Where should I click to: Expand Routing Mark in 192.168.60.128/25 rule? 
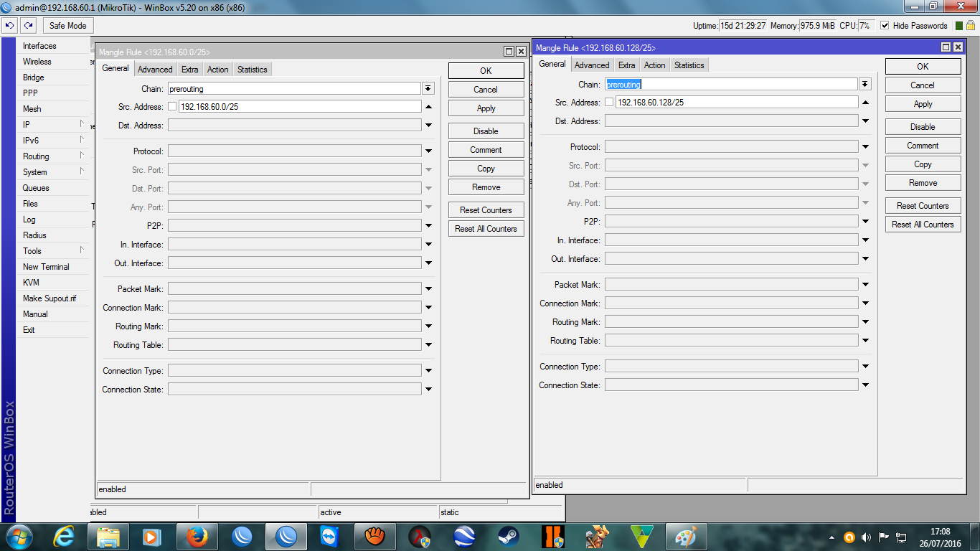tap(865, 322)
